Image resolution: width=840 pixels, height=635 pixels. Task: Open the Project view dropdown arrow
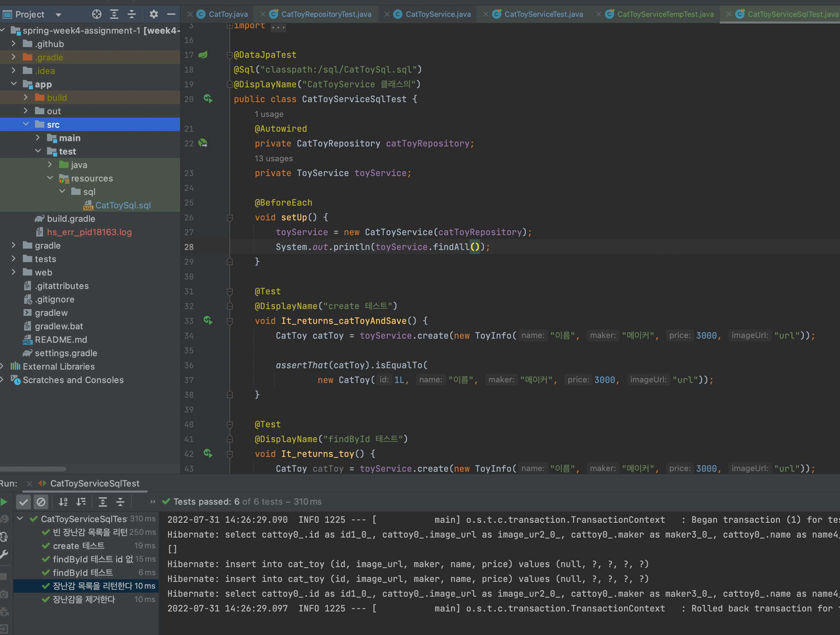pyautogui.click(x=58, y=15)
